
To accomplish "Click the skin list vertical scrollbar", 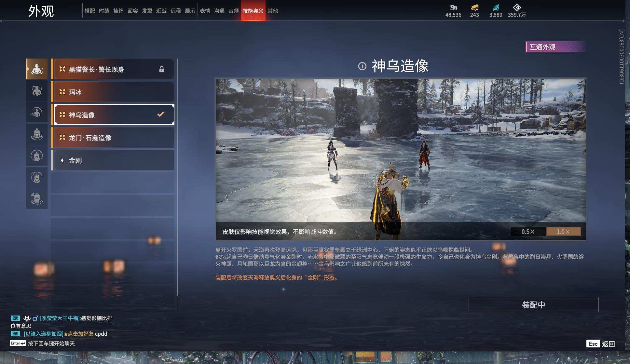I will (x=178, y=177).
